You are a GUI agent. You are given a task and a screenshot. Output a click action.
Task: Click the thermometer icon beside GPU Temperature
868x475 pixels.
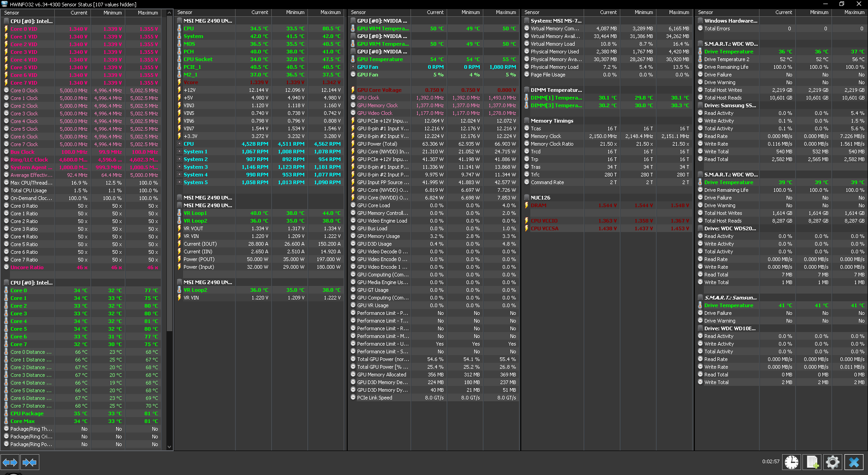tap(353, 59)
